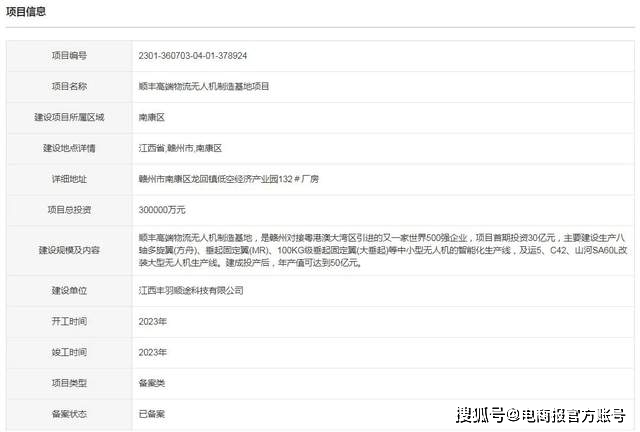Click the 已备案 status value
The width and height of the screenshot is (640, 432).
pyautogui.click(x=151, y=414)
